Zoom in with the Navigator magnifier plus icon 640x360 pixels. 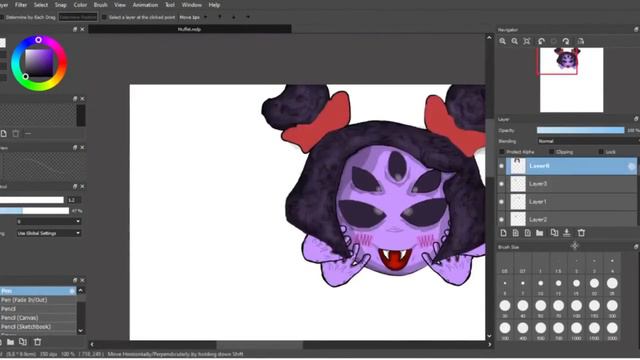(502, 41)
